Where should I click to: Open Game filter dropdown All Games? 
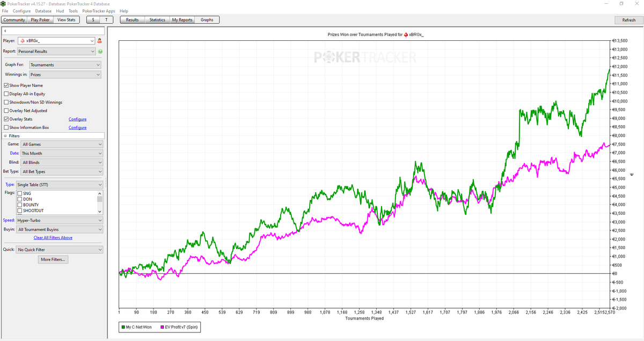(x=62, y=144)
